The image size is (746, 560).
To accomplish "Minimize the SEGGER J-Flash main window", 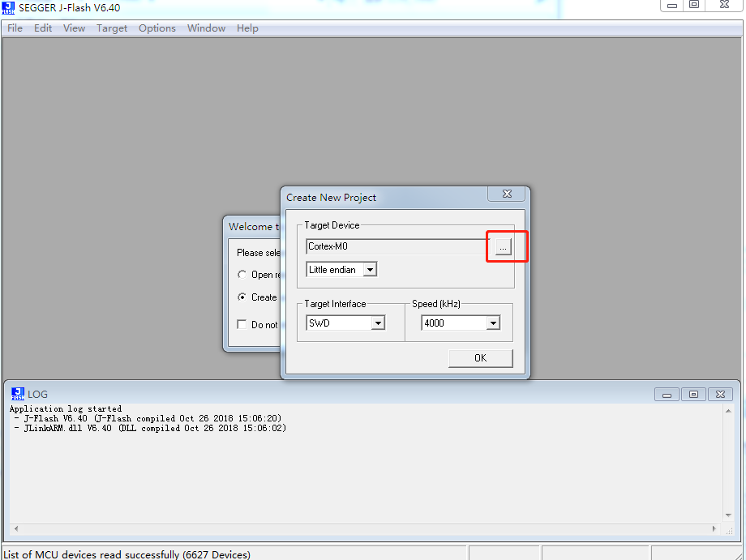I will coord(672,5).
